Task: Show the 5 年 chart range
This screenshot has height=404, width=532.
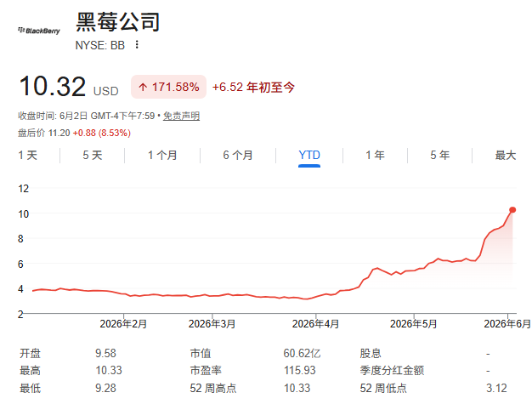Action: [439, 155]
